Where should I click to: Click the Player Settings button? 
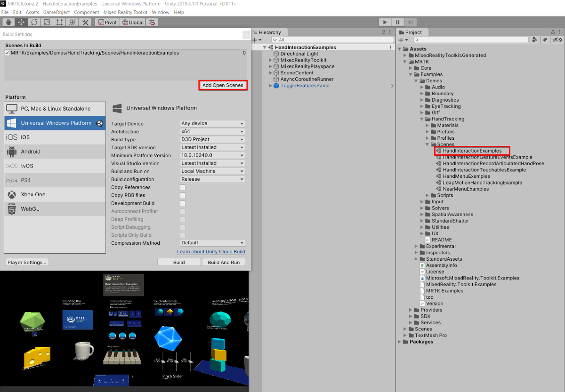coord(27,262)
